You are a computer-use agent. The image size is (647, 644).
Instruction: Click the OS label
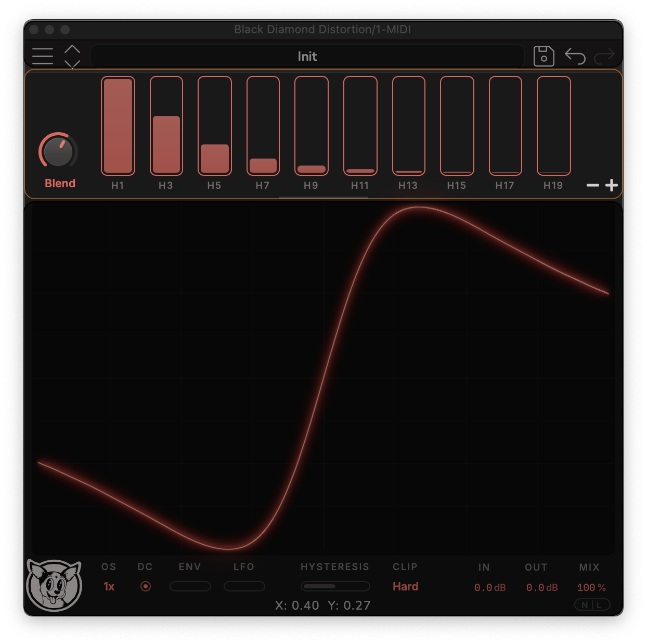coord(109,567)
